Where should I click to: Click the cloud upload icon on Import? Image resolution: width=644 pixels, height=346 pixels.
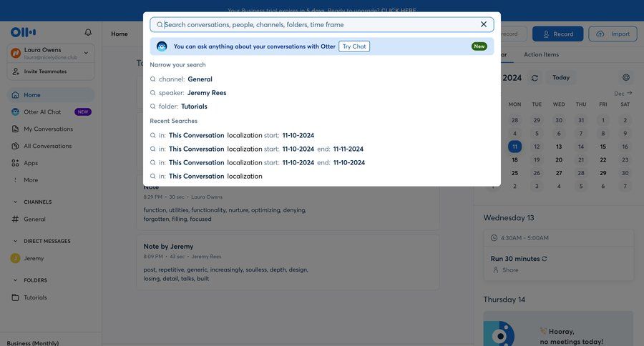600,34
